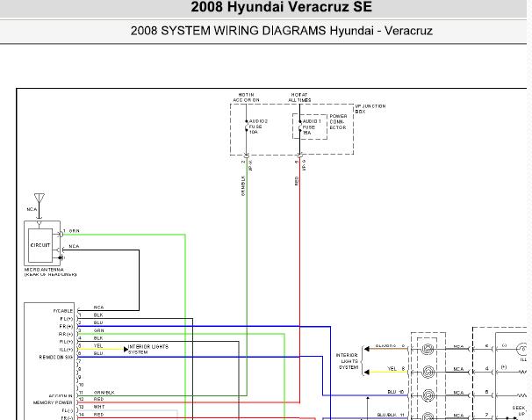
Task: Click the 'GRN' wire label at antenna pin 1
Action: coord(75,231)
